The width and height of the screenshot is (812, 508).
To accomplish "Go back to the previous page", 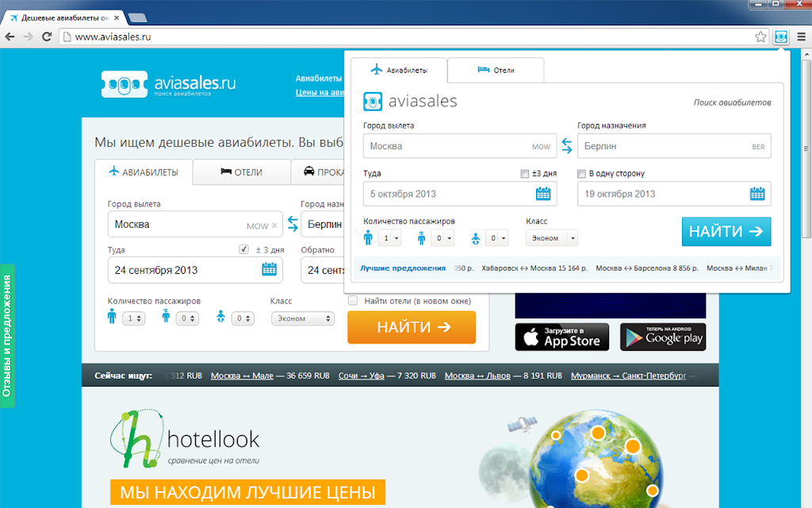I will tap(10, 37).
